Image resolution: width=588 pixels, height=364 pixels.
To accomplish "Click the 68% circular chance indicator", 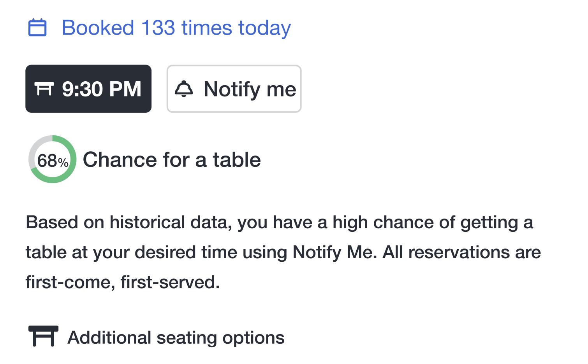I will [x=53, y=159].
